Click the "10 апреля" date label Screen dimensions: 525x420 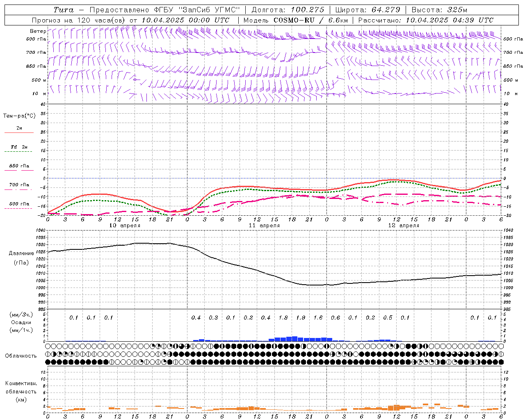point(125,225)
